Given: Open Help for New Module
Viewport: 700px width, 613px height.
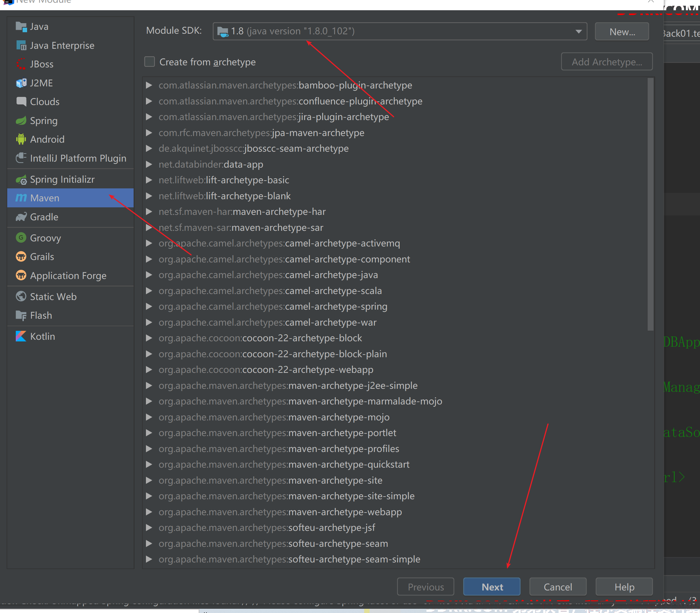Looking at the screenshot, I should [624, 587].
